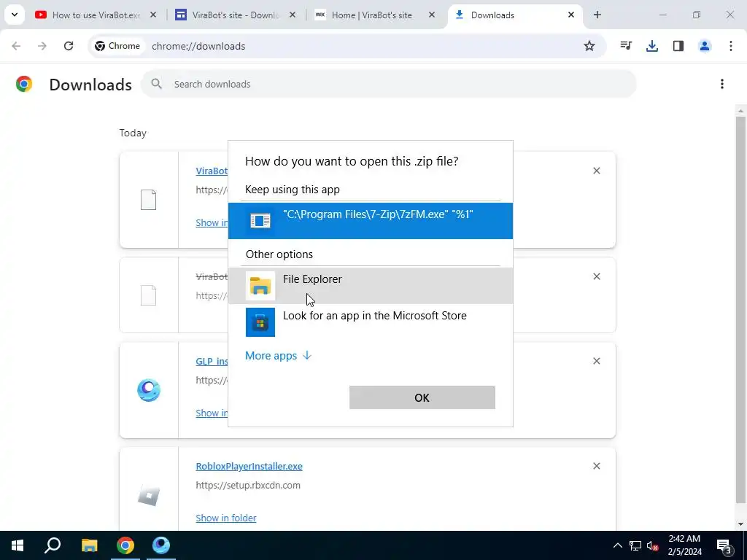
Task: Open the notification center icon
Action: 724,545
